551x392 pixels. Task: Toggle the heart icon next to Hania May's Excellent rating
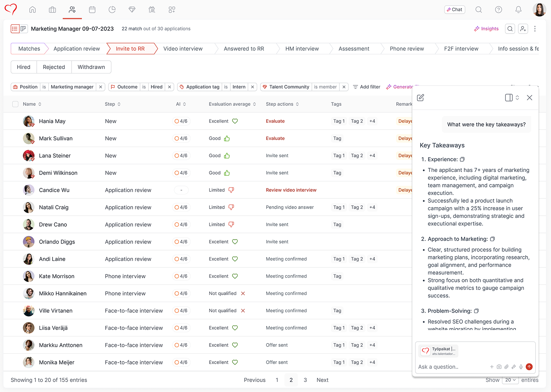click(x=235, y=121)
